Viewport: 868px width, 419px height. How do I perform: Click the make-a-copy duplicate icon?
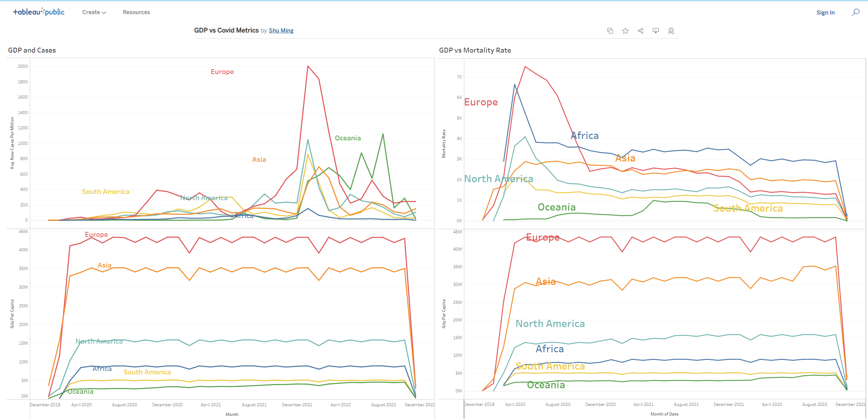point(610,31)
